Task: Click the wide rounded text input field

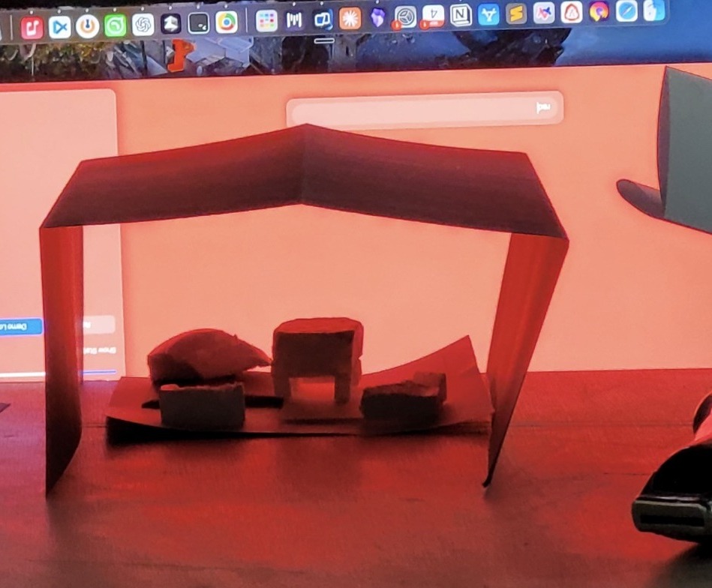Action: pos(425,109)
